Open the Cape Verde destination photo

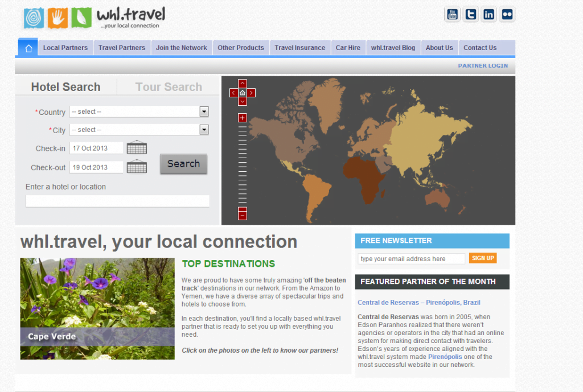(97, 309)
